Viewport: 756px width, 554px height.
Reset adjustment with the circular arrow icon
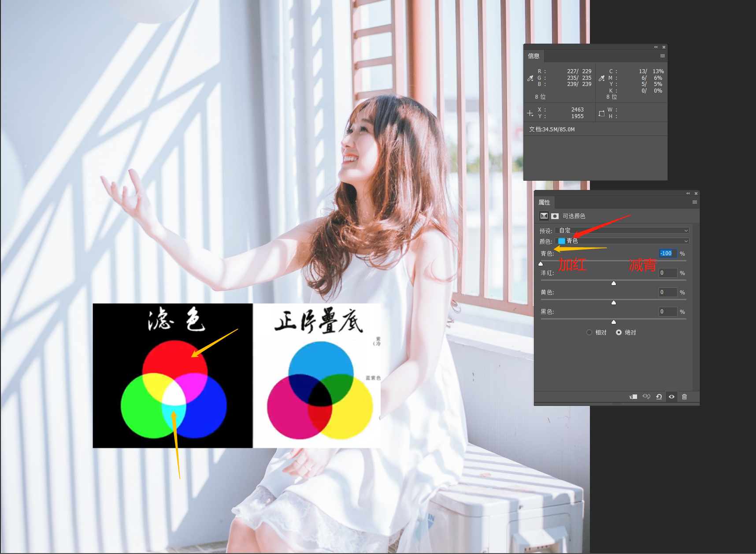659,397
